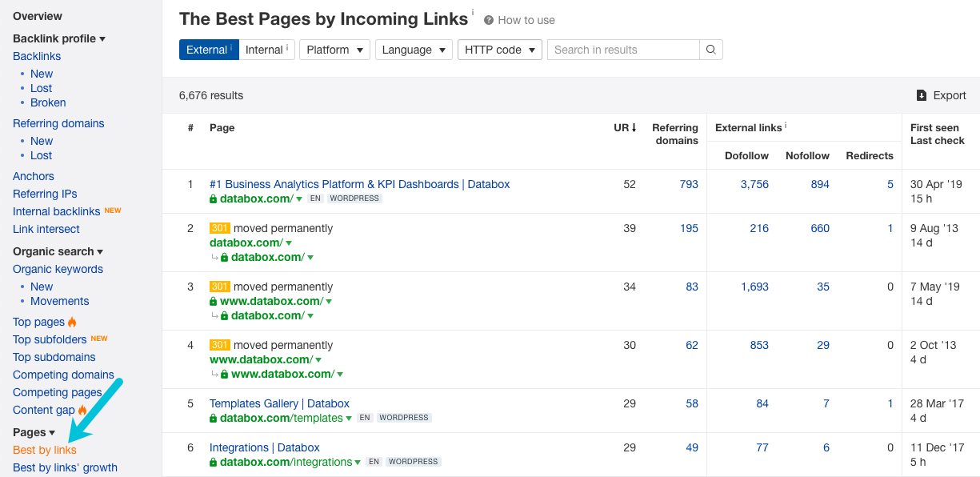Click the lock icon beside databox.com/integrations
This screenshot has width=980, height=477.
(214, 462)
